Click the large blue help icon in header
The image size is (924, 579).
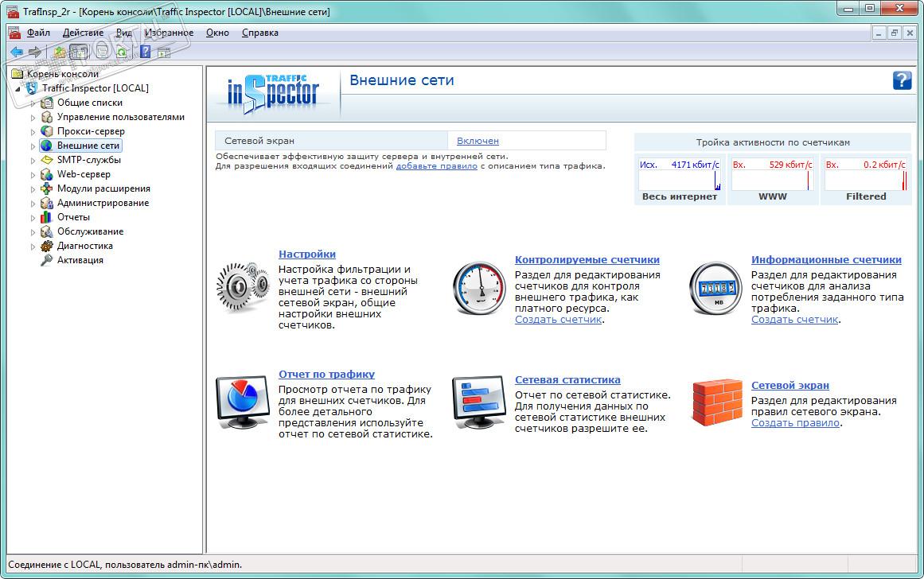903,80
